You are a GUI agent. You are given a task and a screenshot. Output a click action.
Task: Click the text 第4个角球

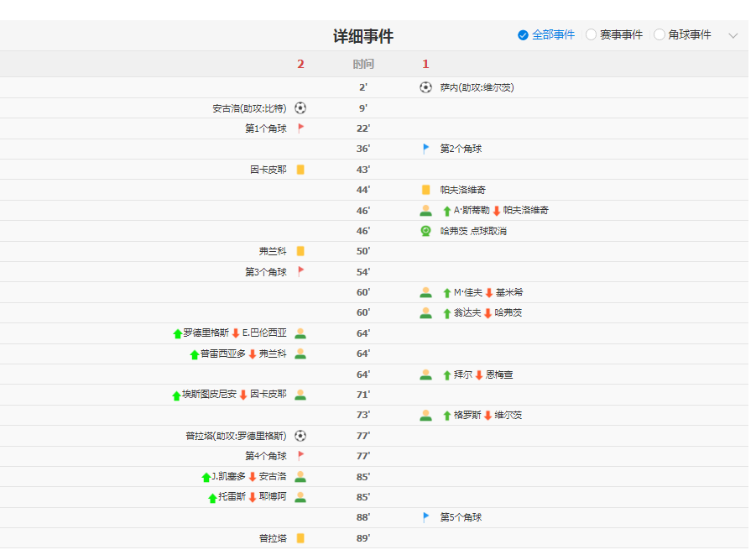[x=266, y=456]
